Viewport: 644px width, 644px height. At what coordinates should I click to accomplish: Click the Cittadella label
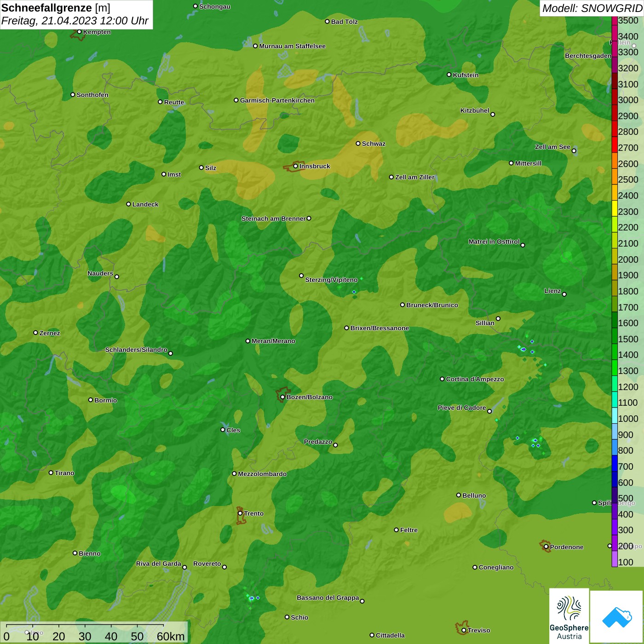click(x=390, y=635)
